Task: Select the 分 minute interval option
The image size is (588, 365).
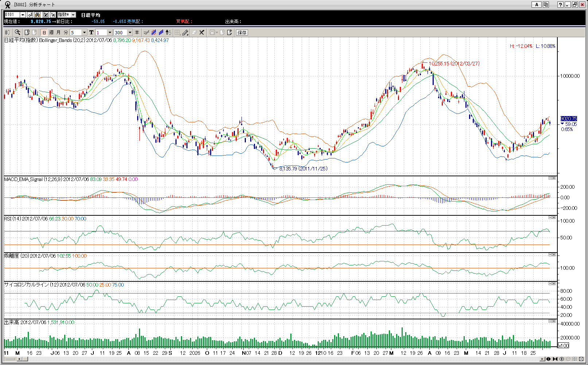Action: click(66, 32)
